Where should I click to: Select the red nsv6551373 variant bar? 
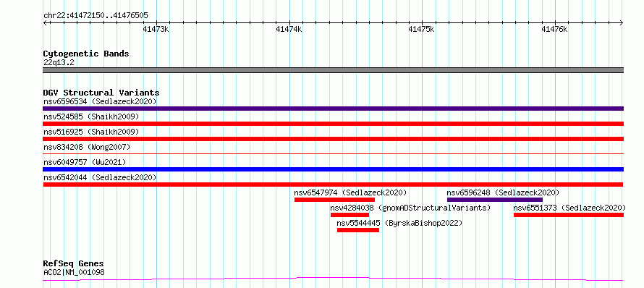click(569, 215)
